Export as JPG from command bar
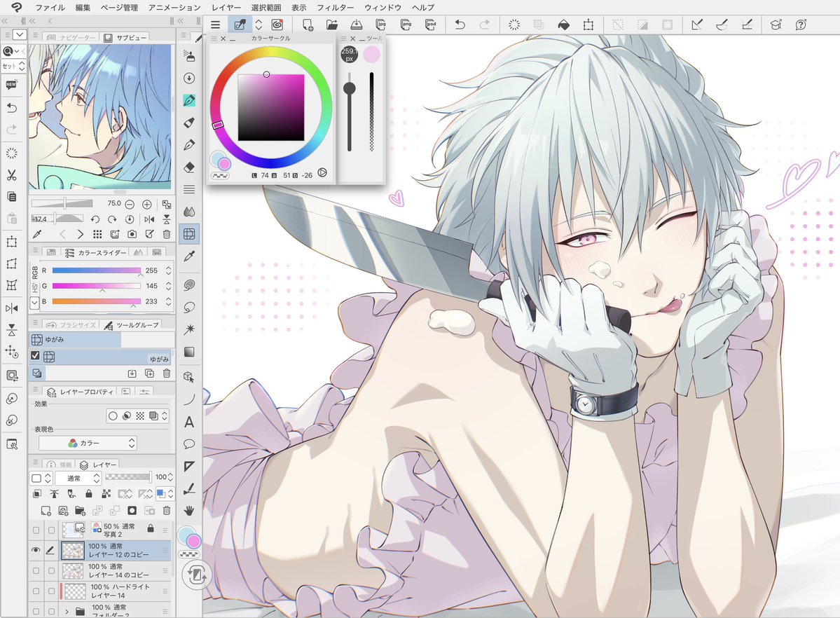Screen dimensions: 840x618 pos(381,25)
